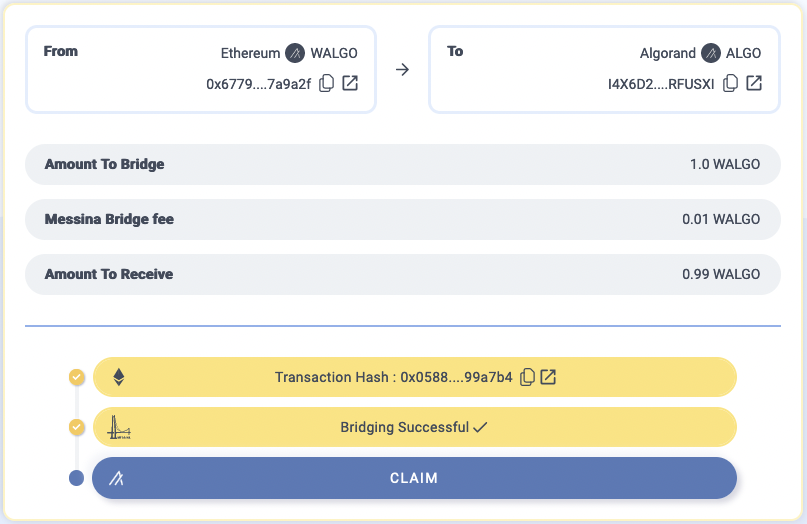Click the Messina Bridge fee value 0.01 WALGO
This screenshot has width=807, height=524.
721,219
